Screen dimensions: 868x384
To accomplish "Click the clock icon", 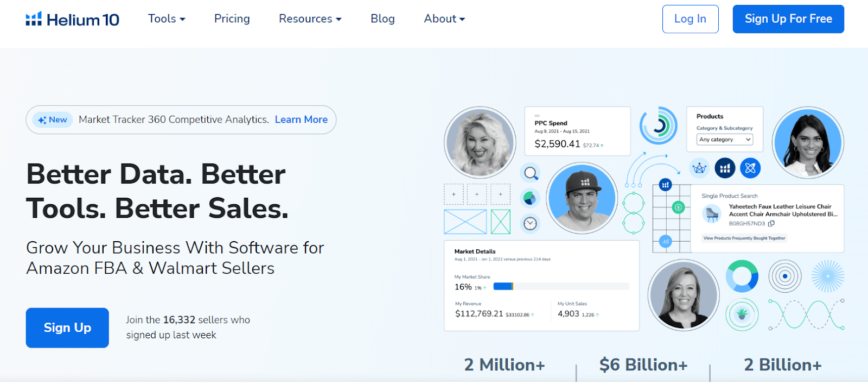I will coord(530,223).
